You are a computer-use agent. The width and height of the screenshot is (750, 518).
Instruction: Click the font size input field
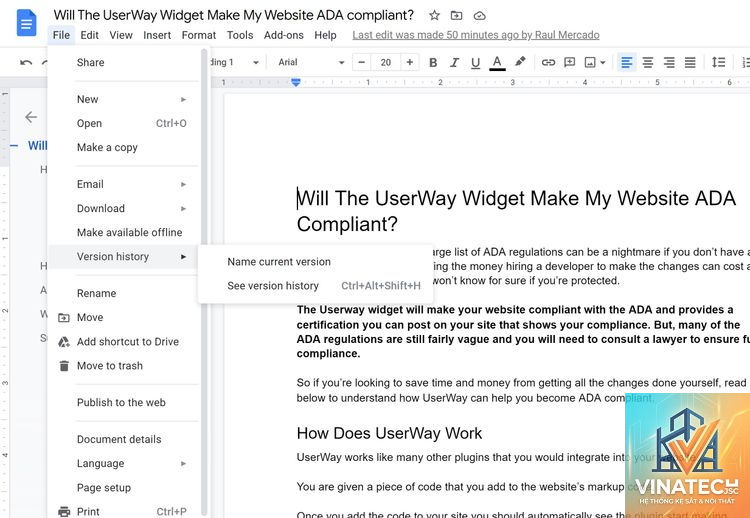tap(386, 62)
